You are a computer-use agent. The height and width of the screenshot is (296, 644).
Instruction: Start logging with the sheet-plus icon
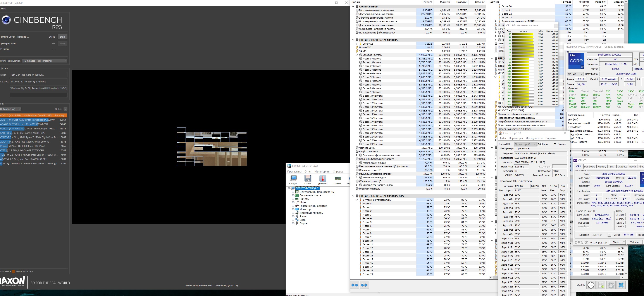coord(601,285)
